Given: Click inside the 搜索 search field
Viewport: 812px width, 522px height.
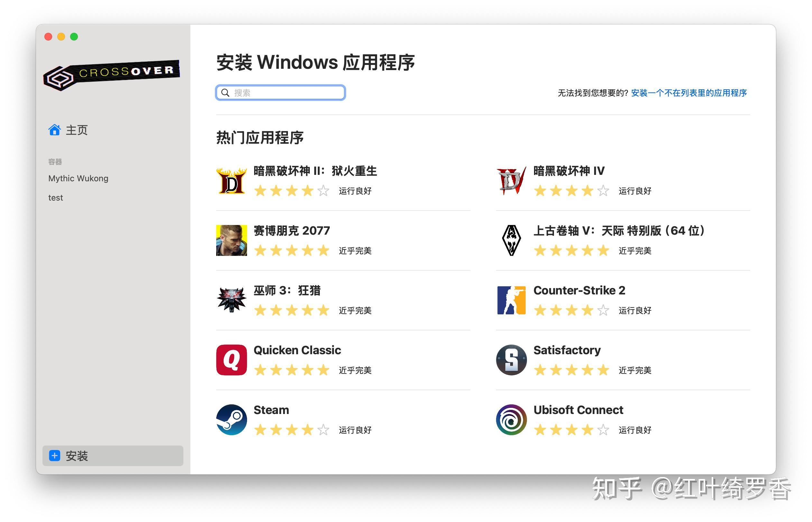Looking at the screenshot, I should pos(280,92).
